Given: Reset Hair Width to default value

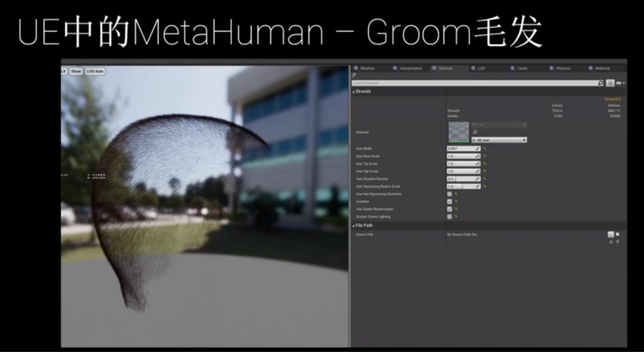Looking at the screenshot, I should [x=485, y=148].
